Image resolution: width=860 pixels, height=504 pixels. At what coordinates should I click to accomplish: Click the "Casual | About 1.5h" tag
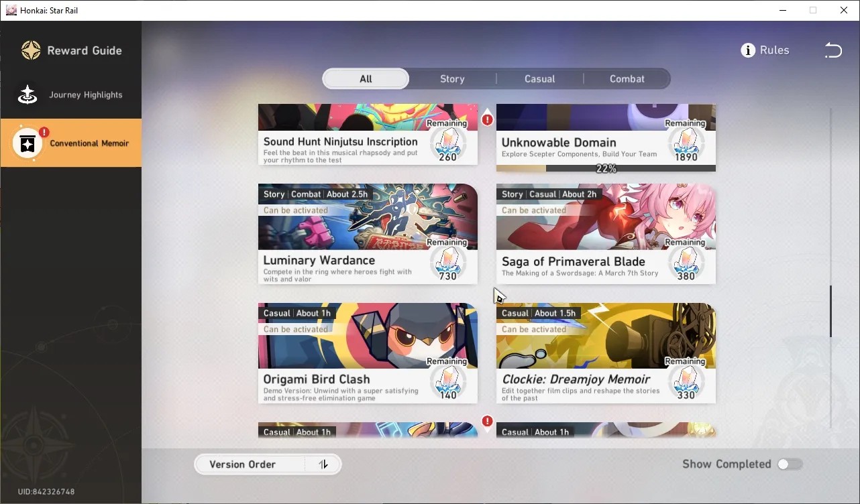[x=539, y=313]
